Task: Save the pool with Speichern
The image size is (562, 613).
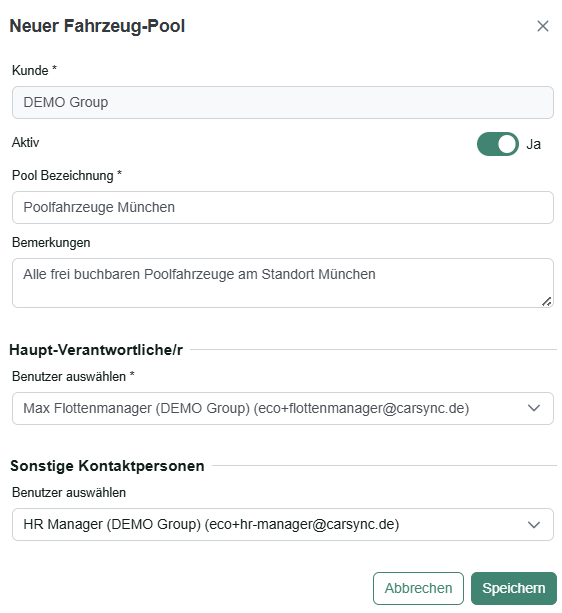Action: [514, 588]
